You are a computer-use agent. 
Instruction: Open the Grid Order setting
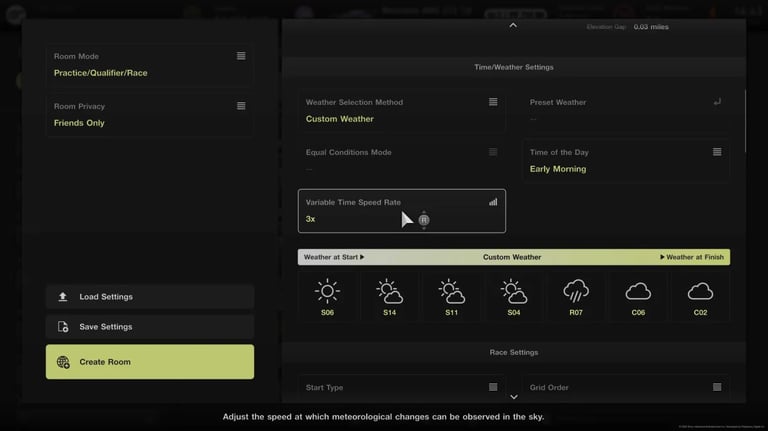click(626, 389)
